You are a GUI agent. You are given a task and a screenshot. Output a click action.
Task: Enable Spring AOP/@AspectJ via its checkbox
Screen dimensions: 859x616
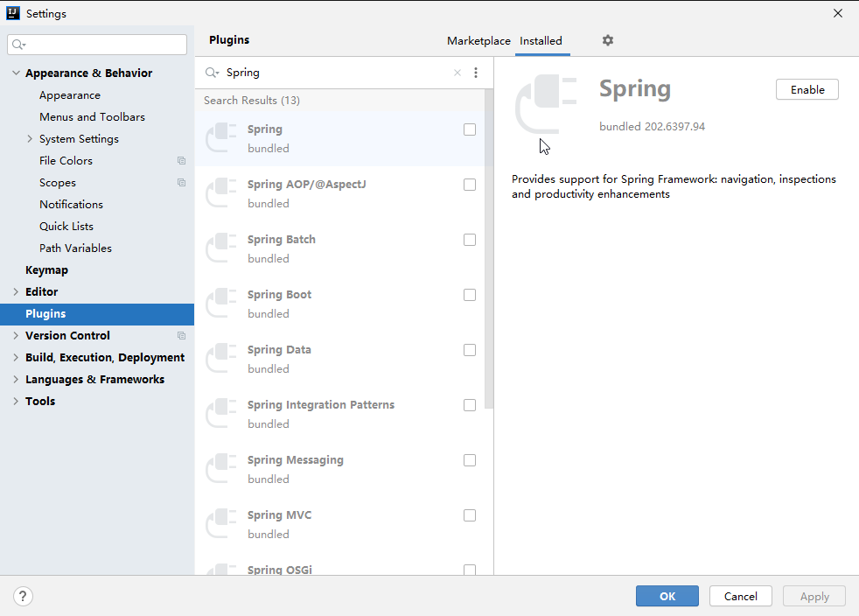(470, 185)
